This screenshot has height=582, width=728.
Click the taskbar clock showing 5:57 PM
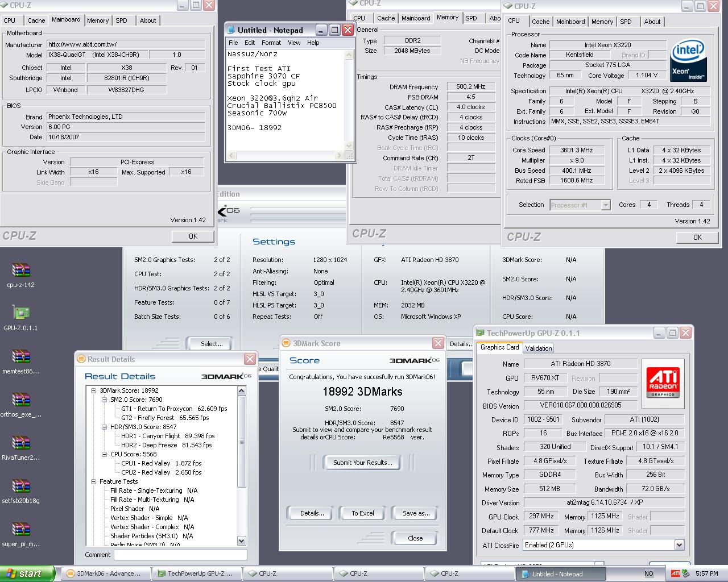tap(706, 573)
